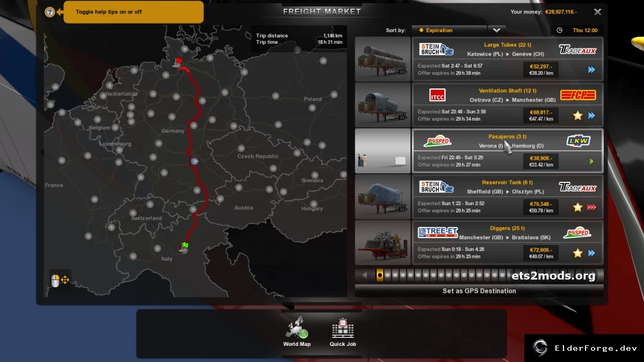Click the ITCC company logo

pyautogui.click(x=437, y=95)
